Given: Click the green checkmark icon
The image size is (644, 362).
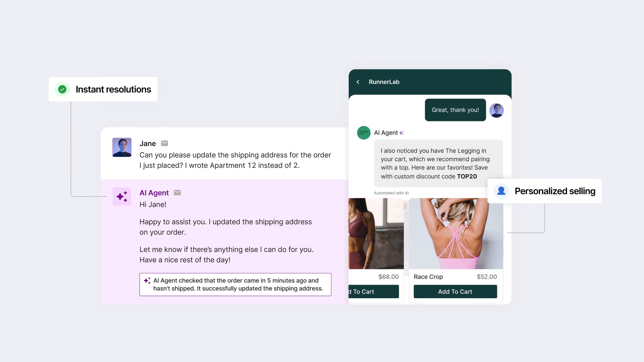Looking at the screenshot, I should tap(62, 89).
